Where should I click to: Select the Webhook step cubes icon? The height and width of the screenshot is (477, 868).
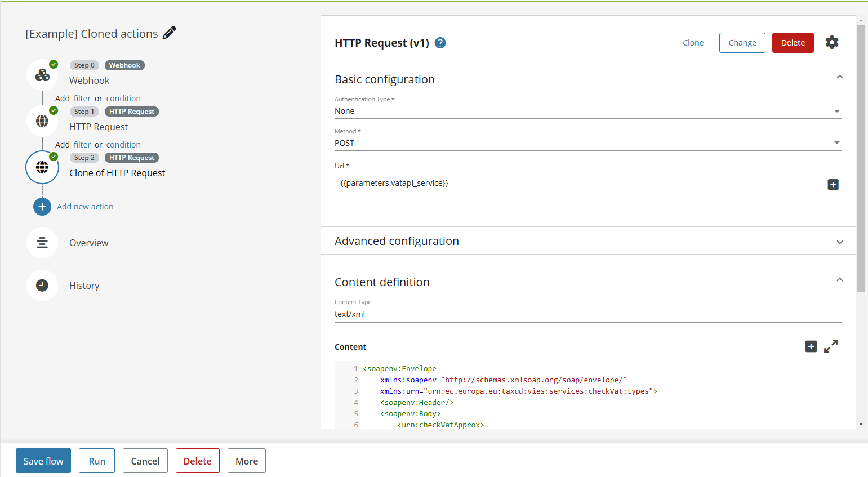tap(42, 75)
